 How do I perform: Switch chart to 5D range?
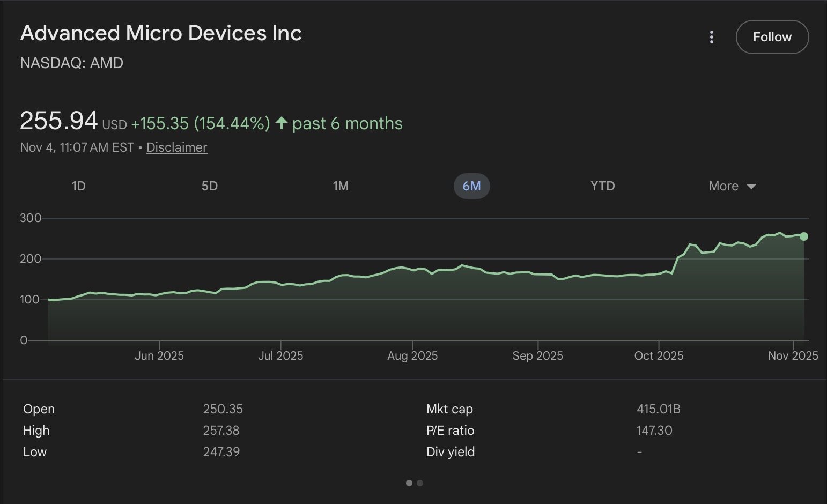[210, 186]
